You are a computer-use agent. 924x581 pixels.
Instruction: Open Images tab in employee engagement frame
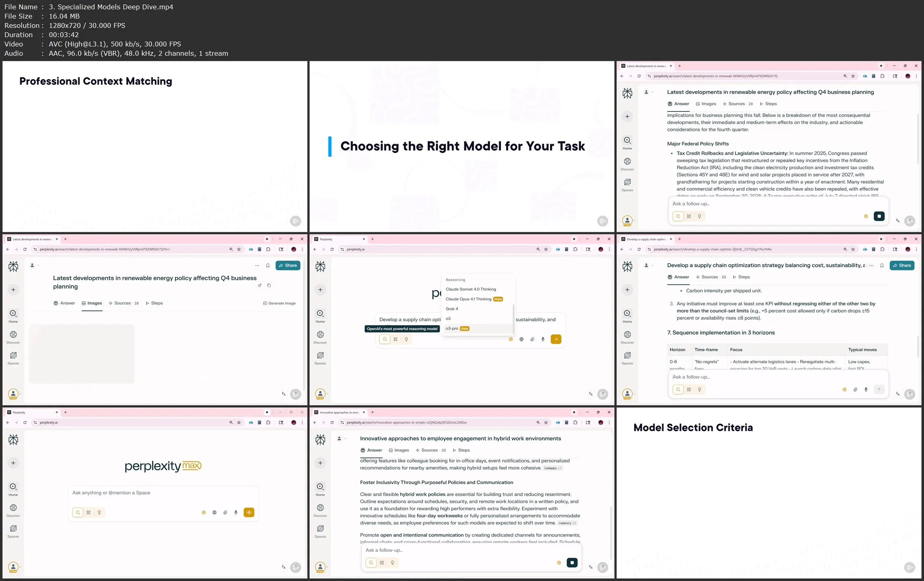(x=399, y=450)
